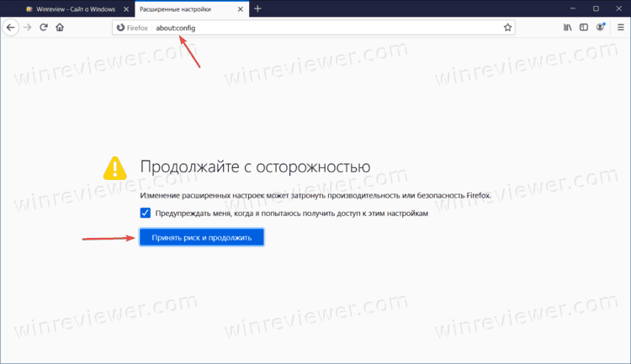This screenshot has height=364, width=631.
Task: Select the Расширенные настройки tab
Action: [x=192, y=9]
